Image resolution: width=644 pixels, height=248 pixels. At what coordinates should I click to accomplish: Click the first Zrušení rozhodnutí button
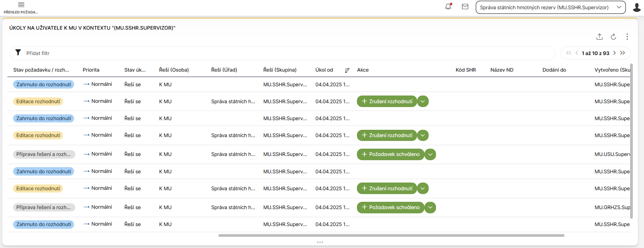[x=387, y=101]
